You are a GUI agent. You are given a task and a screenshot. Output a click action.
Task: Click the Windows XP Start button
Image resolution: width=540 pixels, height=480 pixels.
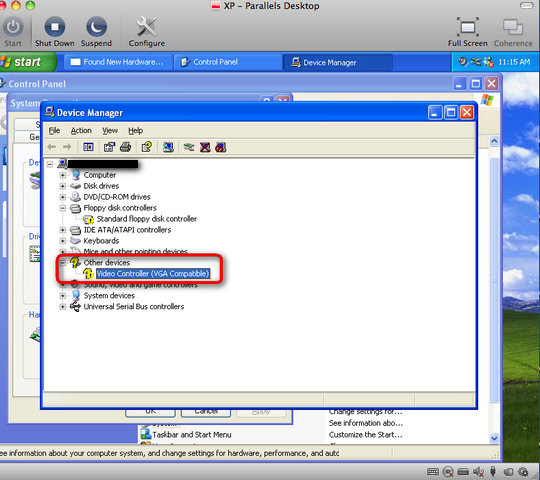(x=28, y=62)
